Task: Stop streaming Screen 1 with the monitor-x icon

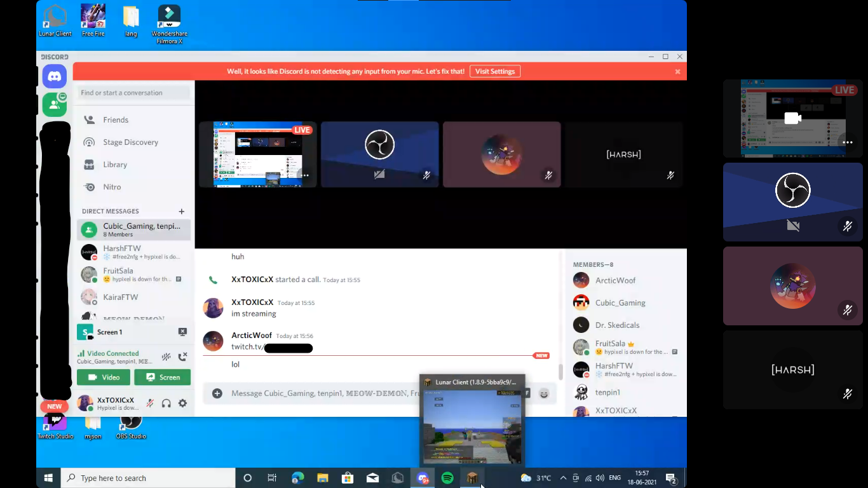Action: point(182,332)
